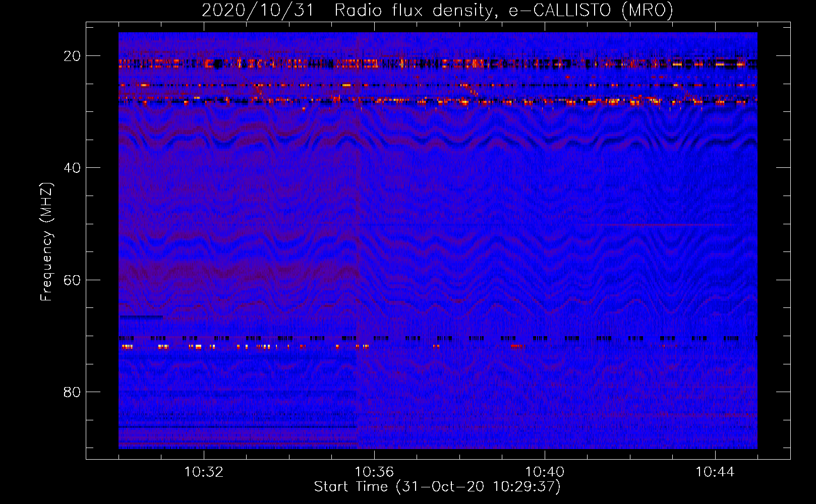The image size is (816, 504).
Task: Click the "Frequency (MHZ)" axis label
Action: coord(46,242)
